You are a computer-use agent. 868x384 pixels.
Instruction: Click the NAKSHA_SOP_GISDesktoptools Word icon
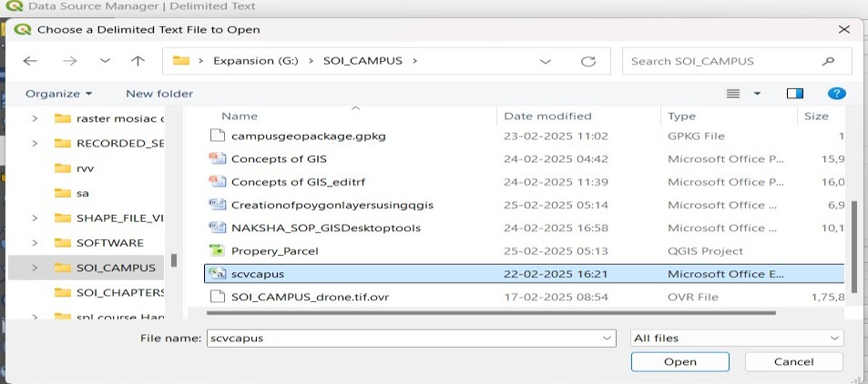point(218,227)
